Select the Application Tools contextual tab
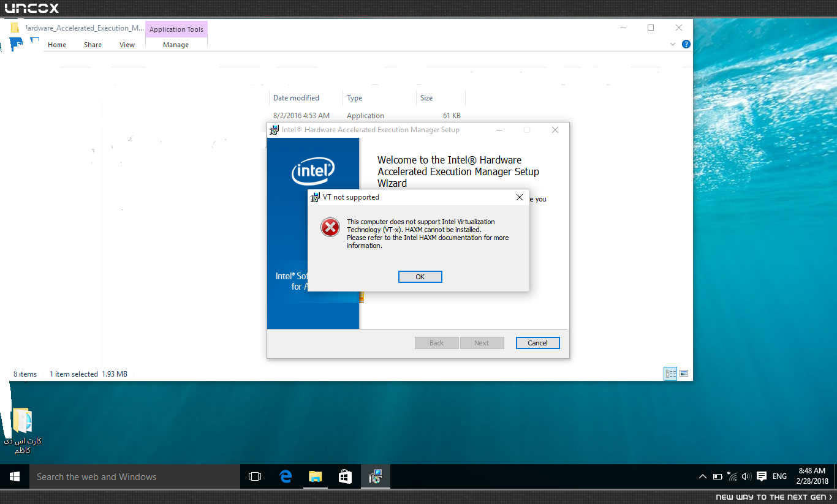This screenshot has height=504, width=837. 176,29
